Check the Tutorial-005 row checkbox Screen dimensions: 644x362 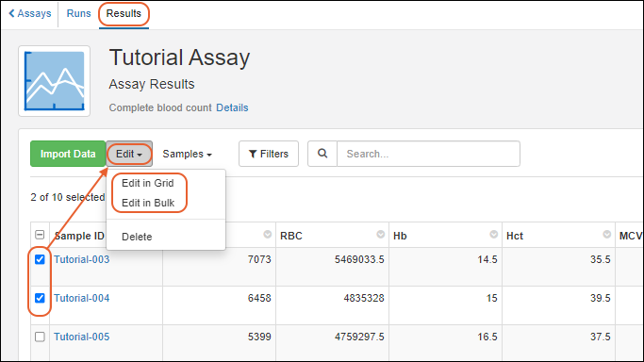(x=40, y=337)
